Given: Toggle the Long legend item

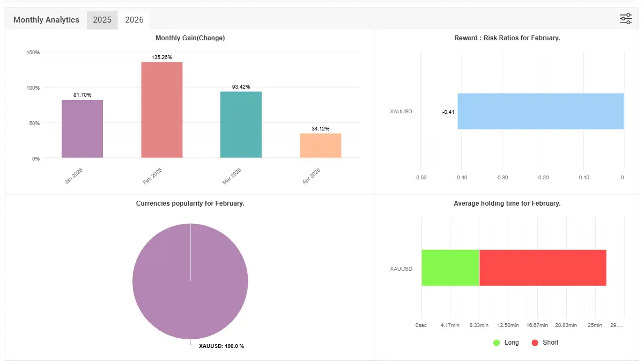Looking at the screenshot, I should pos(511,343).
